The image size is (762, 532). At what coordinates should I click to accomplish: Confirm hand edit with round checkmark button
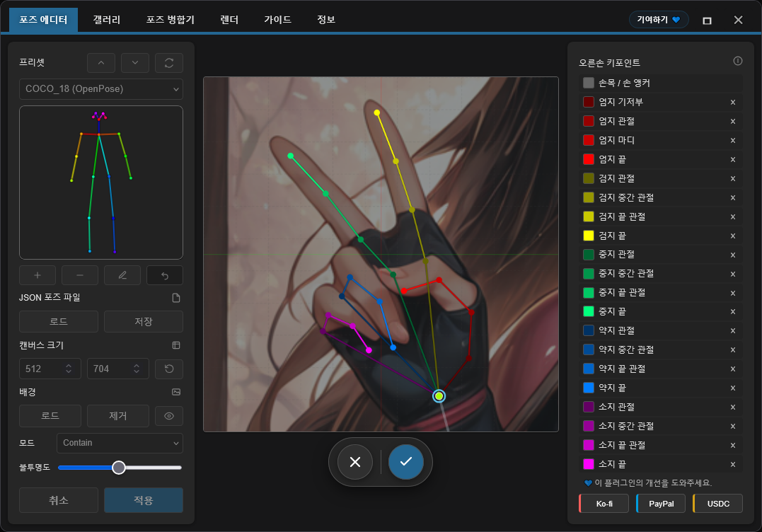(406, 462)
